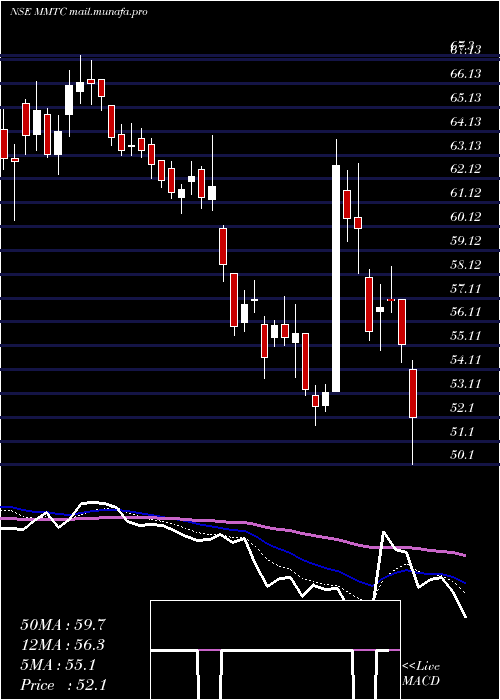Click the 50.1 price axis label
This screenshot has height=700, width=500.
462,455
